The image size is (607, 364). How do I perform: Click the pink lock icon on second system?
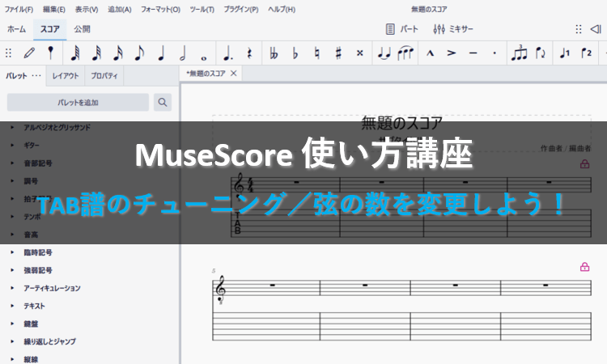(584, 266)
